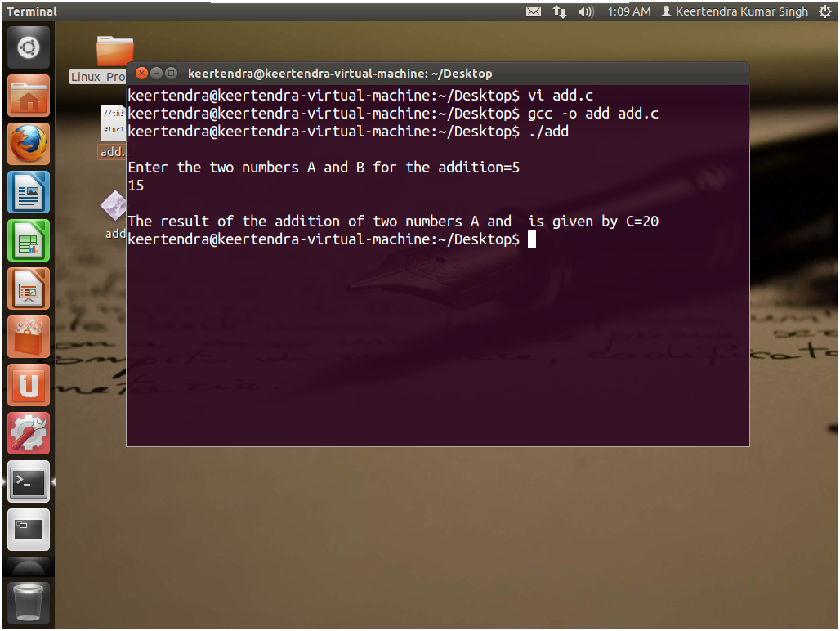Open Ubuntu Software Center
The image size is (840, 631).
[29, 337]
